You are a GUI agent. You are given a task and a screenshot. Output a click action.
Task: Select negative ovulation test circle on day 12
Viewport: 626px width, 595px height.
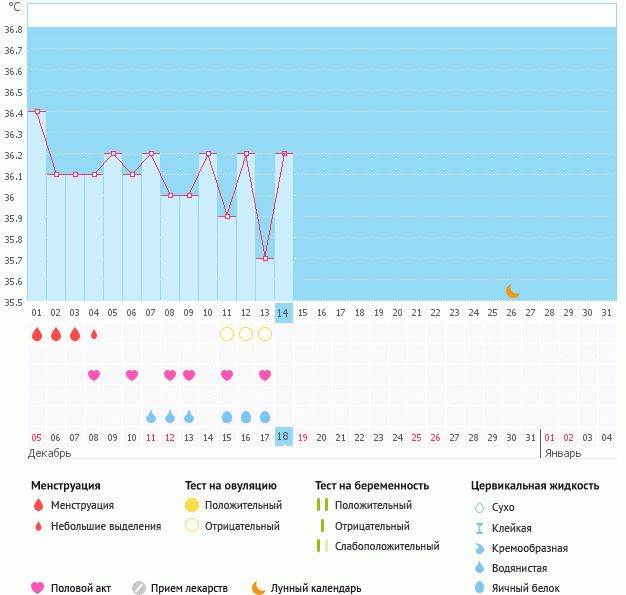(246, 334)
